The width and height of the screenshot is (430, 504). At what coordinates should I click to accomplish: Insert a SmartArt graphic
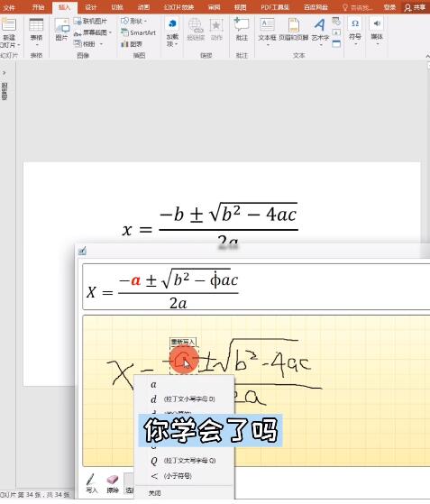[138, 32]
